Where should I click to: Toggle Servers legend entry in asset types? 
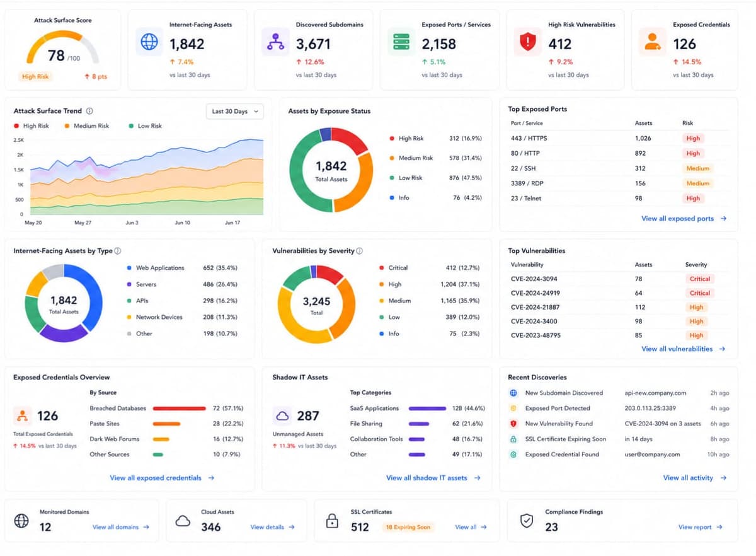click(141, 284)
